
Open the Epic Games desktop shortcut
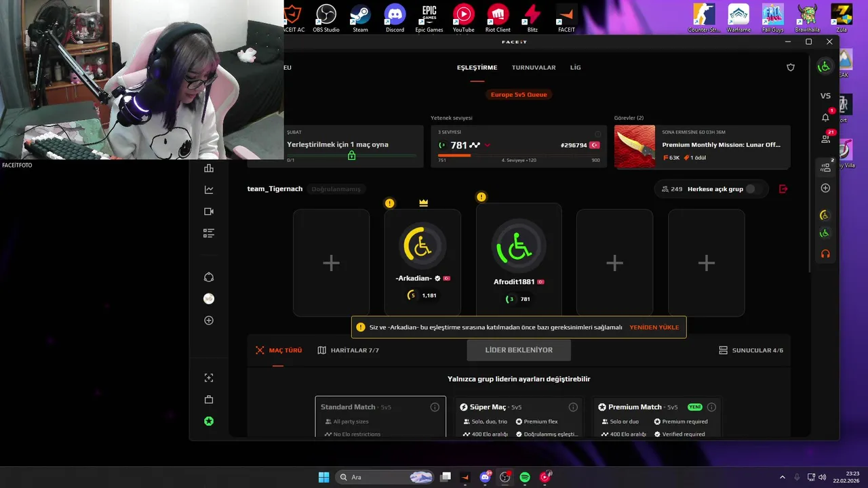(429, 19)
